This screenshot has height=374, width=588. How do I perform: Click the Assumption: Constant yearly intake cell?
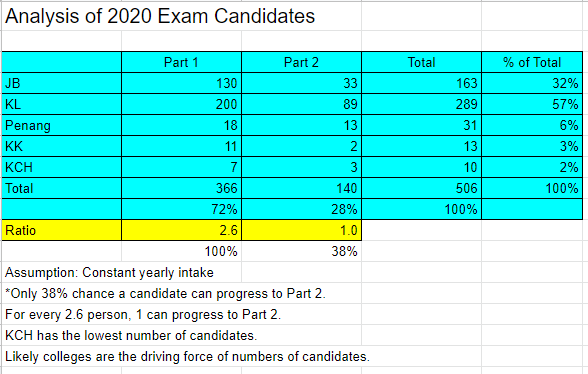tap(110, 272)
